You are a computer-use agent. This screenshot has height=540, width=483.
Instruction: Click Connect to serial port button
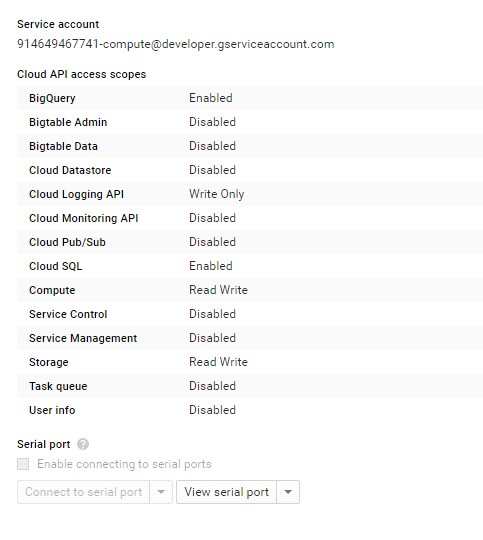click(x=83, y=492)
